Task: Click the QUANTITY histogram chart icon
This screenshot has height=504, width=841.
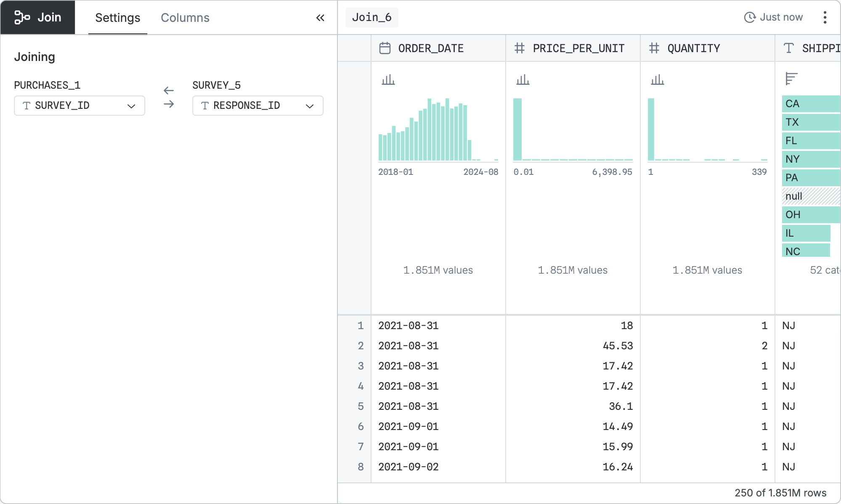Action: coord(657,79)
